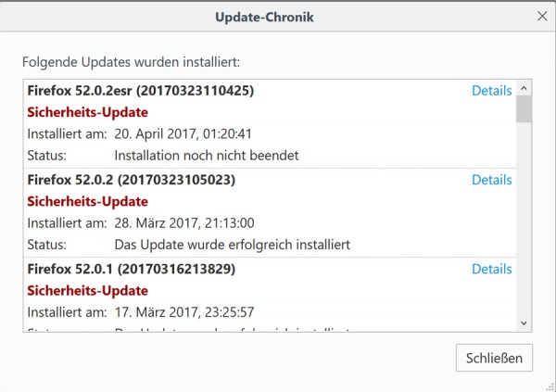Close the Update-Chronik dialog with X
The height and width of the screenshot is (392, 556).
542,16
